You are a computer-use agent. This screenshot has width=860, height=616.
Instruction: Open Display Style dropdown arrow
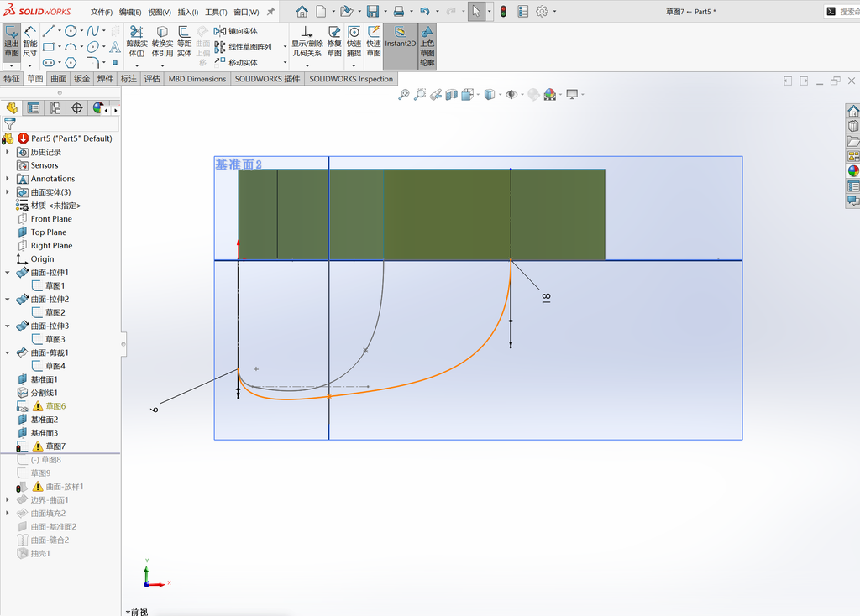pos(501,95)
